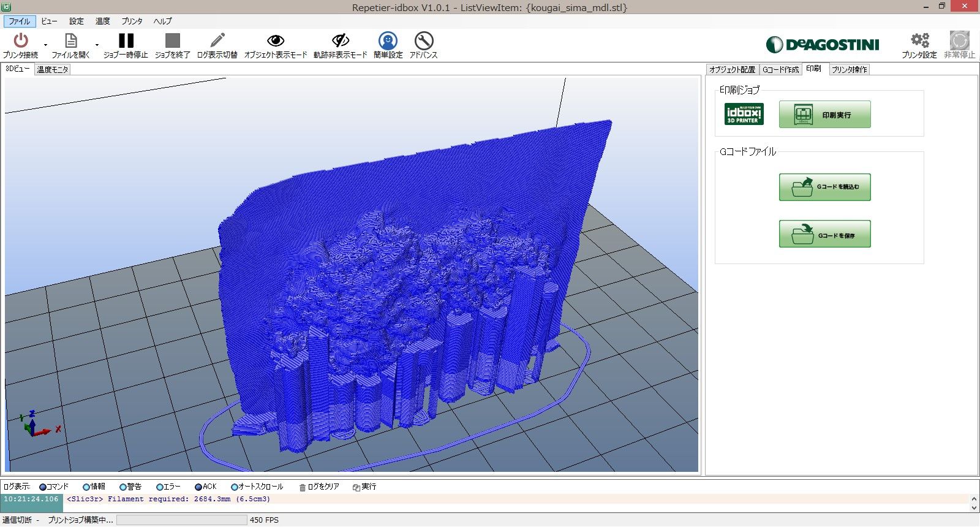Switch to the Gコード作成 tab
This screenshot has width=980, height=527.
tap(780, 70)
